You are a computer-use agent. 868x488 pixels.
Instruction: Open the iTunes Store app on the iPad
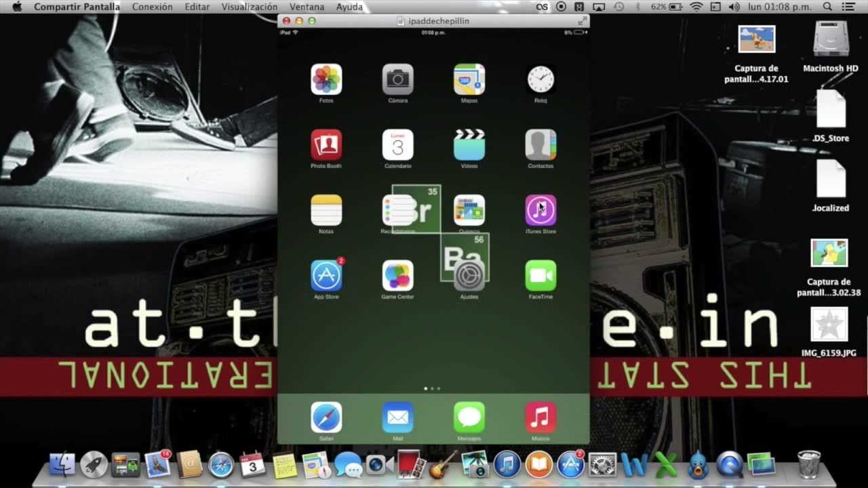click(540, 210)
